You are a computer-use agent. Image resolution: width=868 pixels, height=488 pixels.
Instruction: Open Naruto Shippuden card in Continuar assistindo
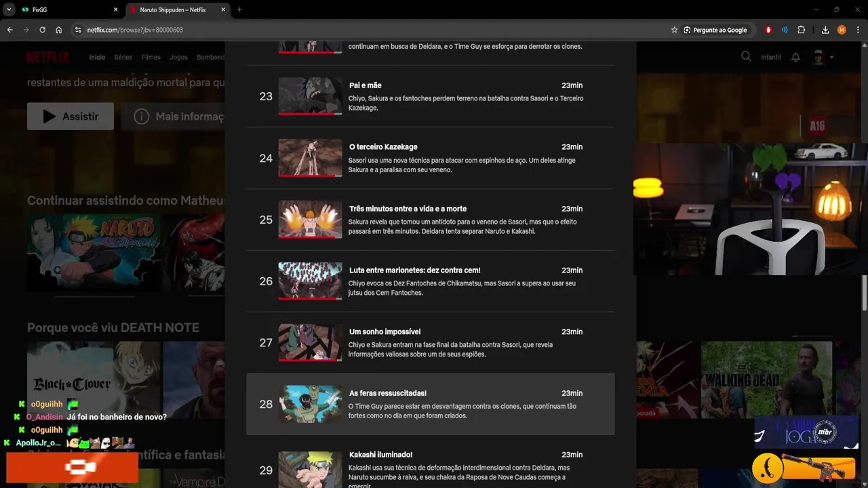point(94,252)
